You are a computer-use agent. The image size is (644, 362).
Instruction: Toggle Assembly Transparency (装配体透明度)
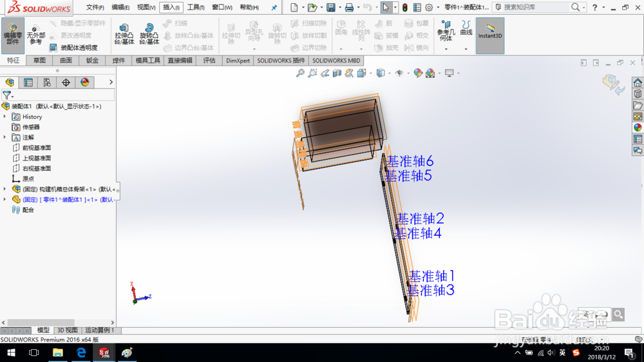(74, 48)
